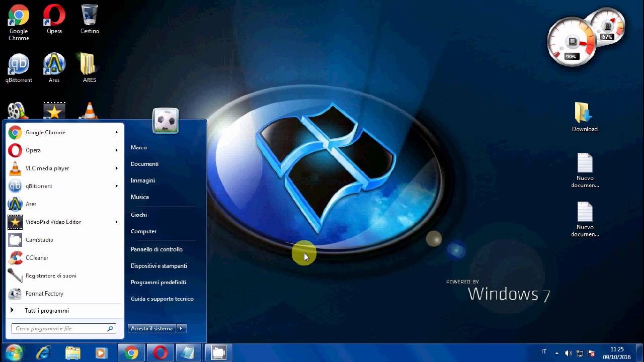The height and width of the screenshot is (362, 644).
Task: Click the RAM meter gadget showing 67%
Action: [x=607, y=28]
